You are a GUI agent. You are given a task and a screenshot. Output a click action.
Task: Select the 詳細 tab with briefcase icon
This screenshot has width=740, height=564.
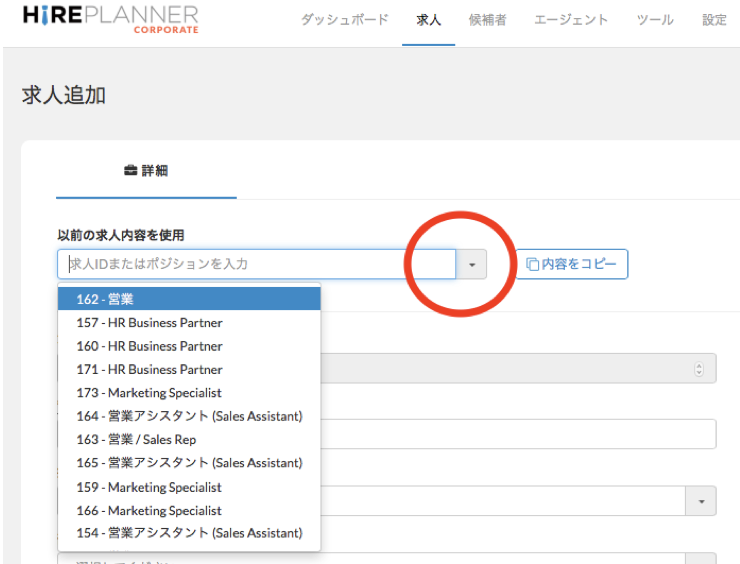pos(146,171)
